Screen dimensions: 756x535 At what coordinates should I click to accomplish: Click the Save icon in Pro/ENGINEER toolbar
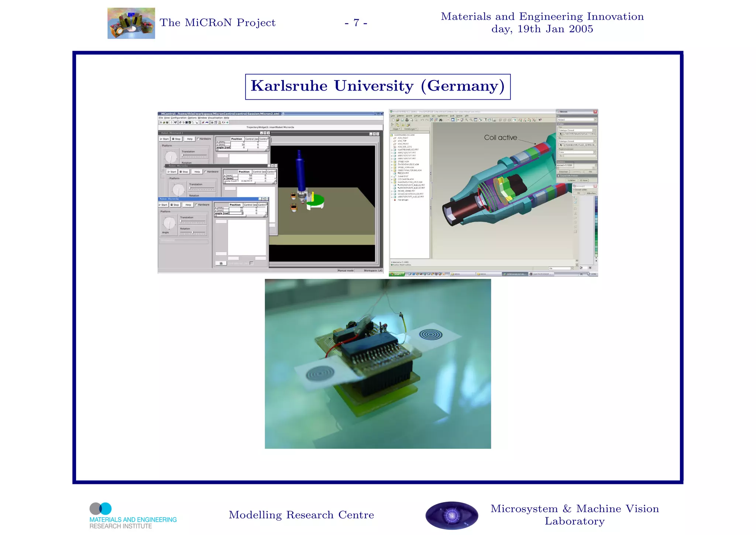click(402, 120)
